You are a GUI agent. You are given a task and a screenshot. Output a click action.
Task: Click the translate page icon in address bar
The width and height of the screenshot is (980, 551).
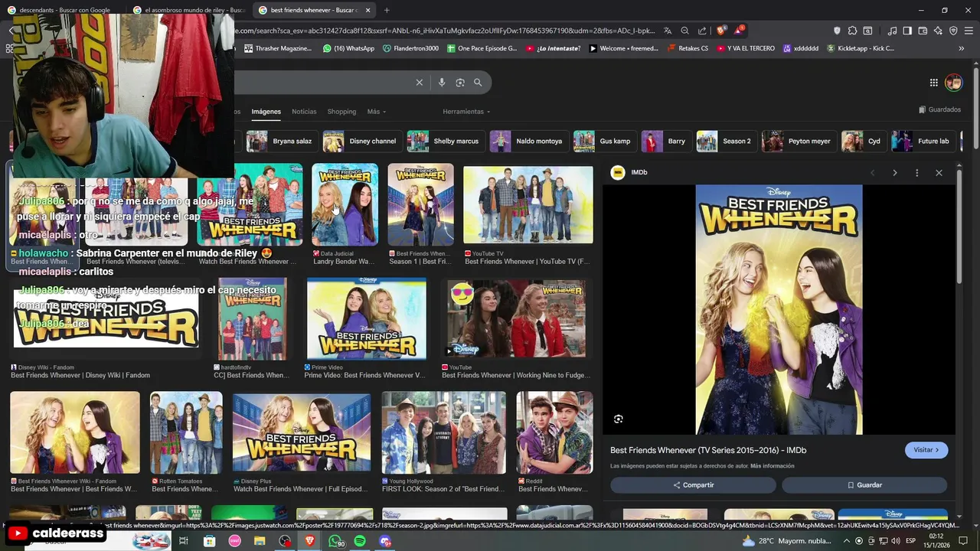click(x=668, y=31)
